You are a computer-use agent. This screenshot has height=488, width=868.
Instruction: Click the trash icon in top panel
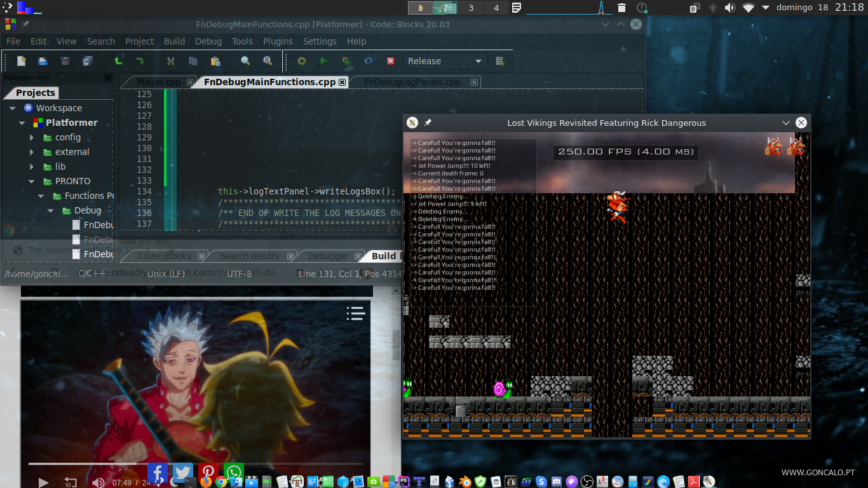click(x=621, y=8)
